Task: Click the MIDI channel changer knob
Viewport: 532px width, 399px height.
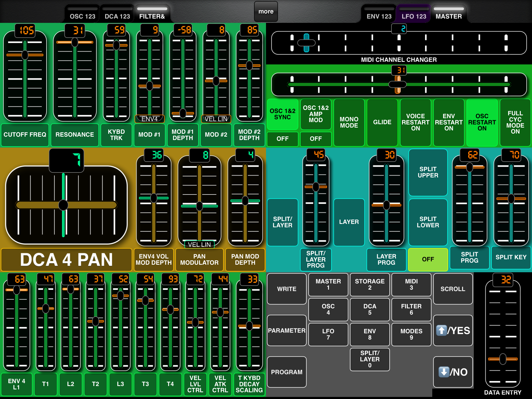Action: [x=307, y=43]
